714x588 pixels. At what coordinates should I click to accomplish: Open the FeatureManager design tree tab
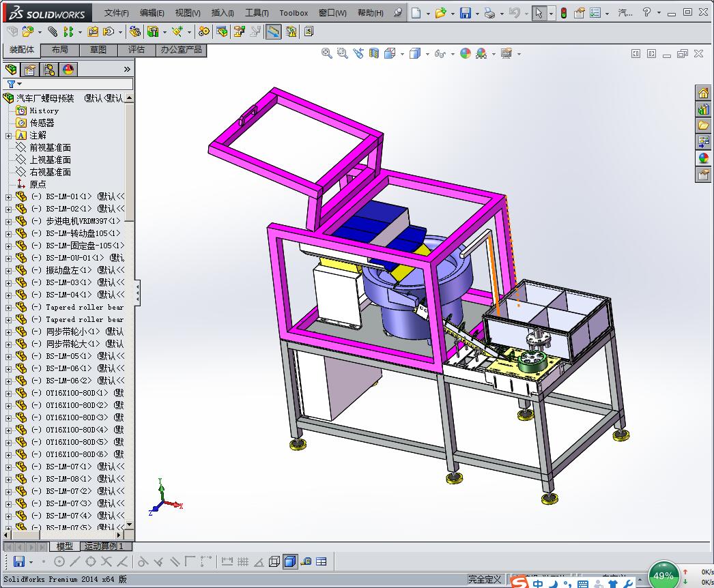[12, 69]
